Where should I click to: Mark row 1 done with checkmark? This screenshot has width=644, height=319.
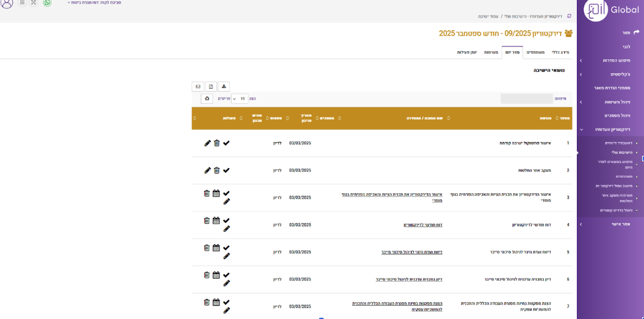click(x=226, y=143)
